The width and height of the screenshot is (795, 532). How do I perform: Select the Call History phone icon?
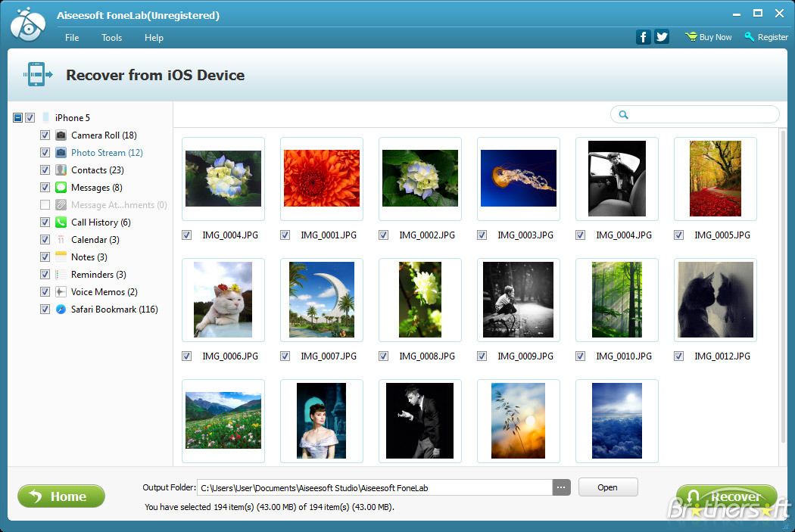click(61, 222)
